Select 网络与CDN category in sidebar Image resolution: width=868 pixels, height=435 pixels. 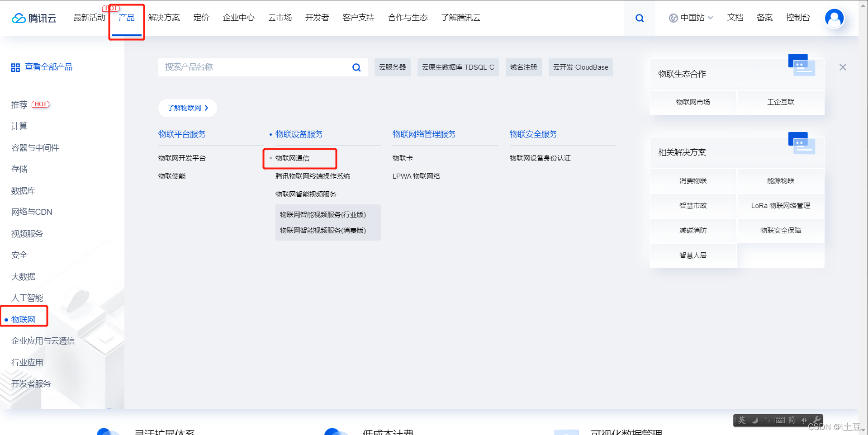point(32,212)
